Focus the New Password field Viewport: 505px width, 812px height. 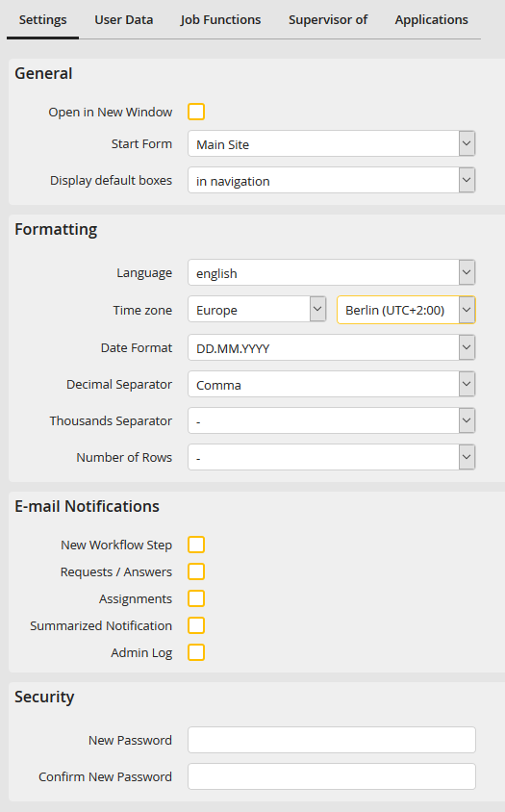(332, 740)
